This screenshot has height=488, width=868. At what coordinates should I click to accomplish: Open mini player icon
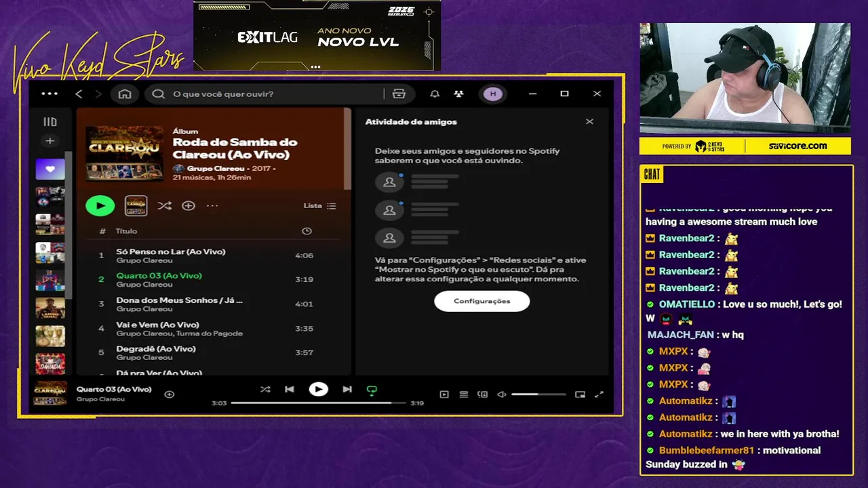(x=580, y=394)
